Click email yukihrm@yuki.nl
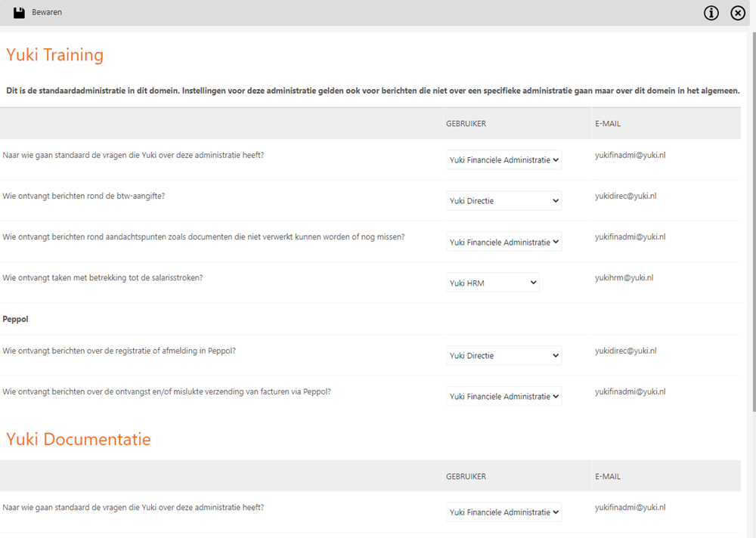The image size is (756, 538). 624,277
